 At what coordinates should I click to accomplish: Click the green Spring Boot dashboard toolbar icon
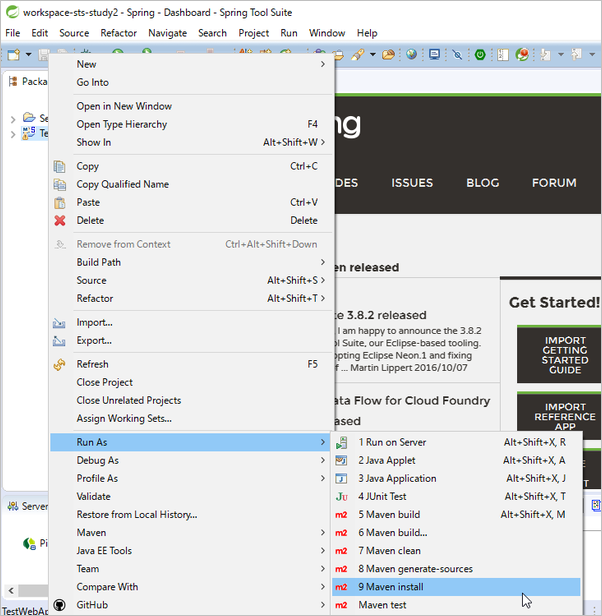click(x=481, y=54)
